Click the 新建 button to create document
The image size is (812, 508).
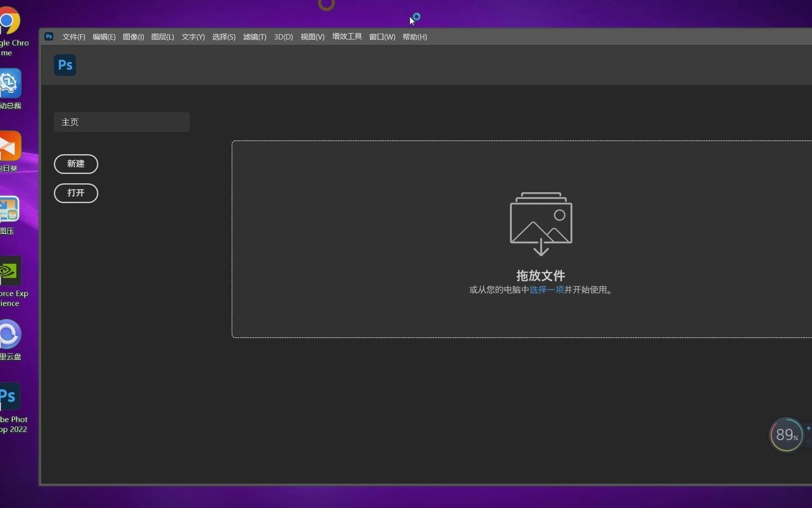click(x=76, y=164)
